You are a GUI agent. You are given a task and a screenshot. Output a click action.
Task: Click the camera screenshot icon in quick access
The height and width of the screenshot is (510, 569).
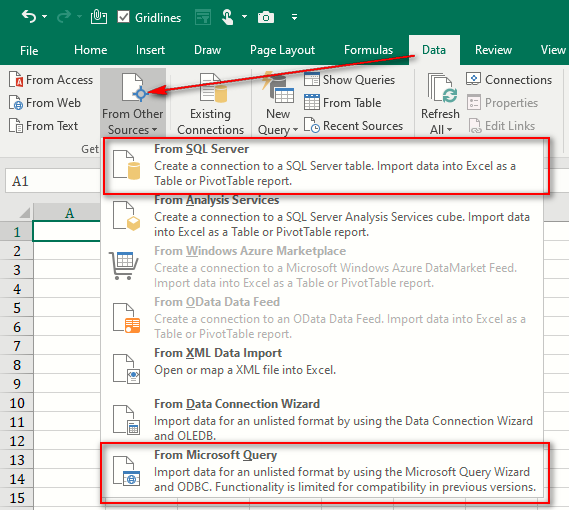pos(266,17)
